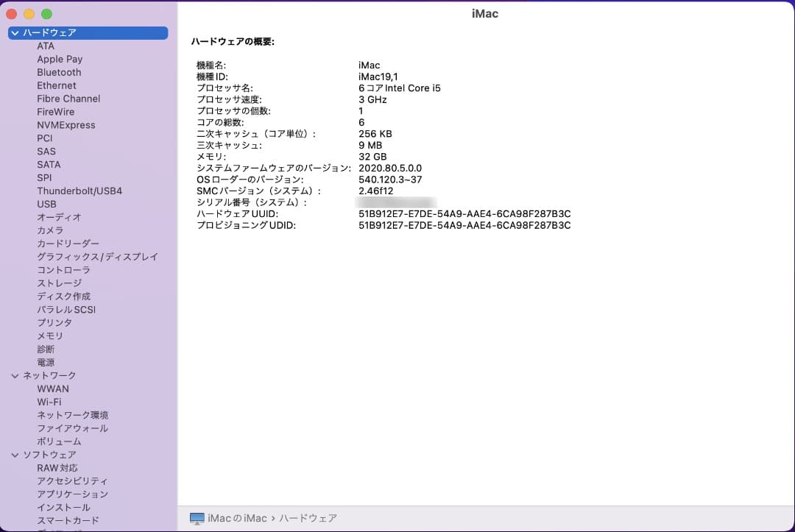795x532 pixels.
Task: Collapse the ソフトウェア section
Action: [x=15, y=455]
